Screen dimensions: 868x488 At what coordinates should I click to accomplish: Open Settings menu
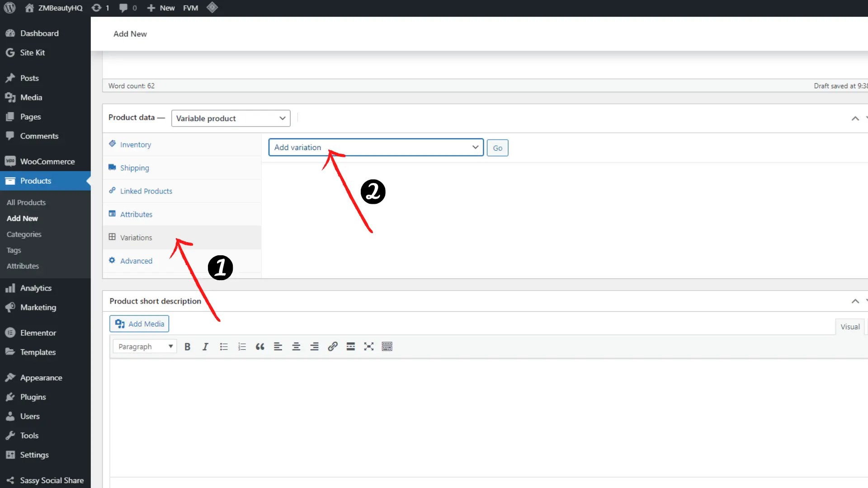(45, 455)
